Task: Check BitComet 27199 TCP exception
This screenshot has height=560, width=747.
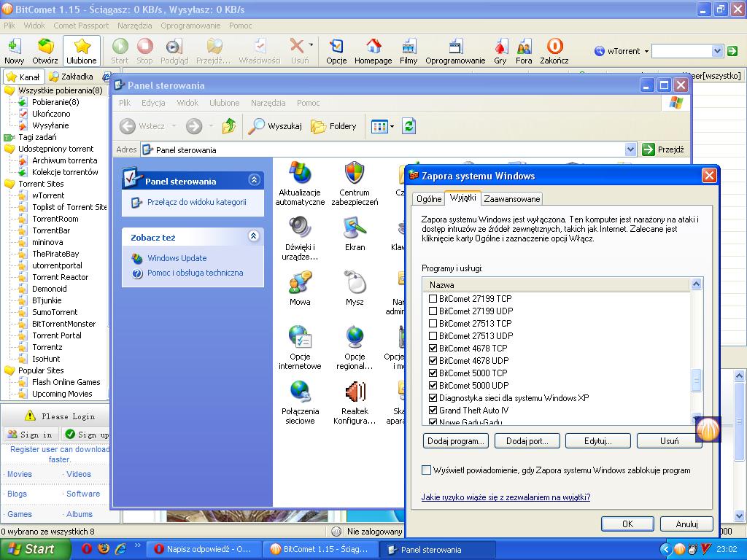Action: (433, 299)
